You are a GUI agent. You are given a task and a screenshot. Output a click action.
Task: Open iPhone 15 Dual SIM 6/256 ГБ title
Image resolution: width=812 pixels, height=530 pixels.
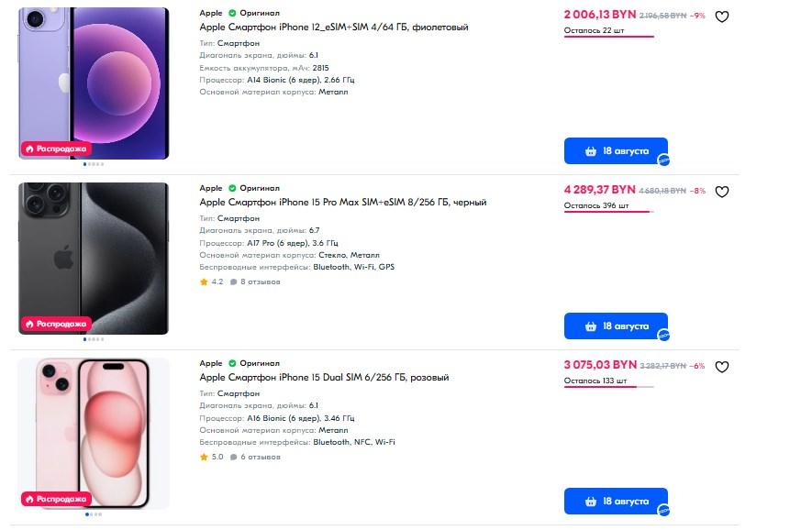click(324, 378)
